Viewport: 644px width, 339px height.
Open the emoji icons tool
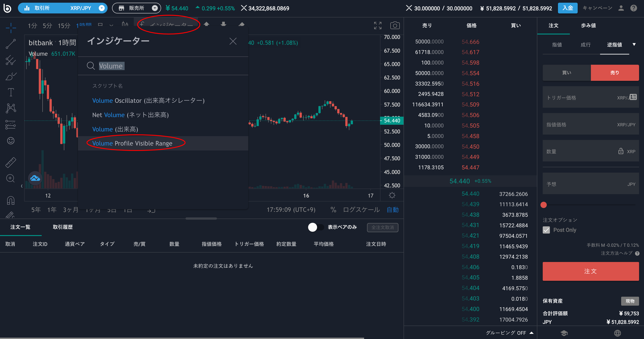11,141
